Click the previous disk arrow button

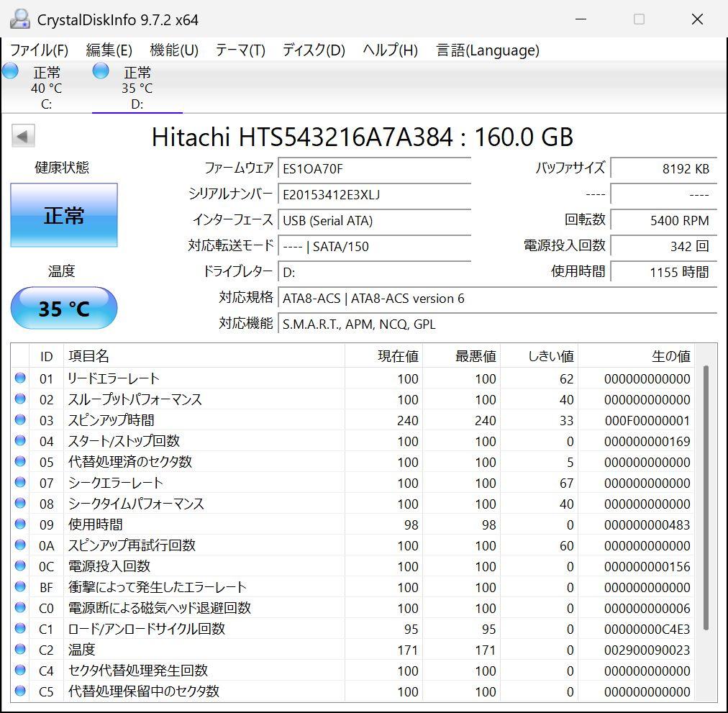[23, 136]
